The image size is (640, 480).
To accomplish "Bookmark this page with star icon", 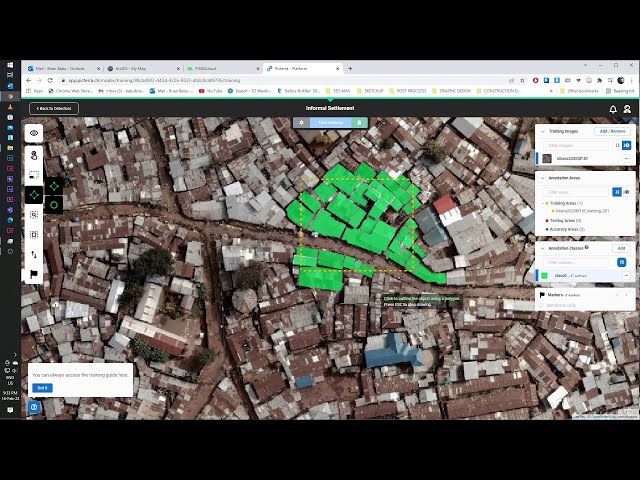I will (522, 80).
